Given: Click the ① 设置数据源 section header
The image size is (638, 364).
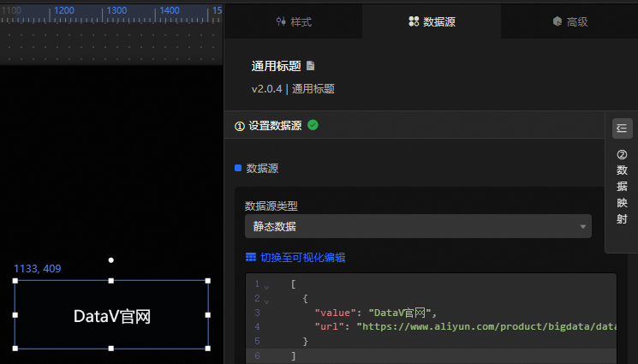Looking at the screenshot, I should pyautogui.click(x=414, y=125).
